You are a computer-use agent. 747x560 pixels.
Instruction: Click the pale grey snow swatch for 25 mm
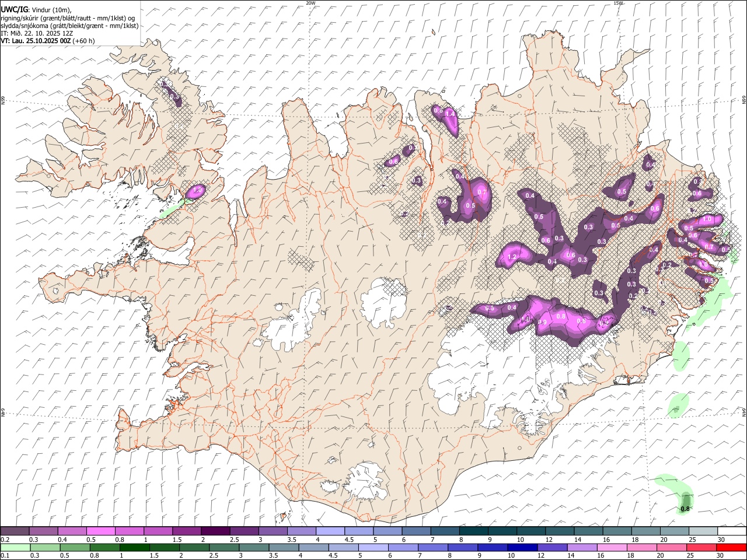click(703, 531)
